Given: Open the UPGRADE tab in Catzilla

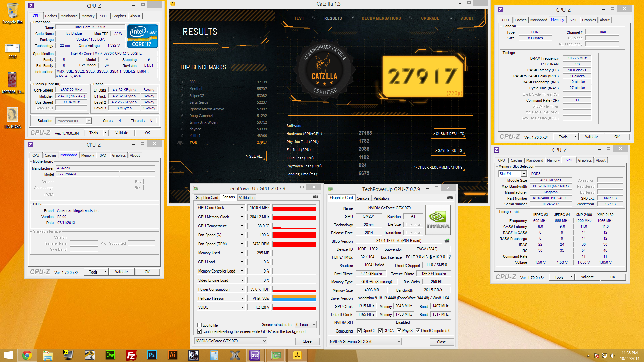Looking at the screenshot, I should [x=430, y=18].
